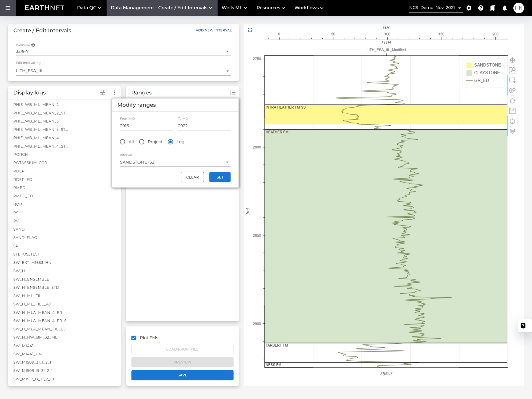This screenshot has height=399, width=532.
Task: Open Display logs filter settings icon
Action: (x=103, y=93)
